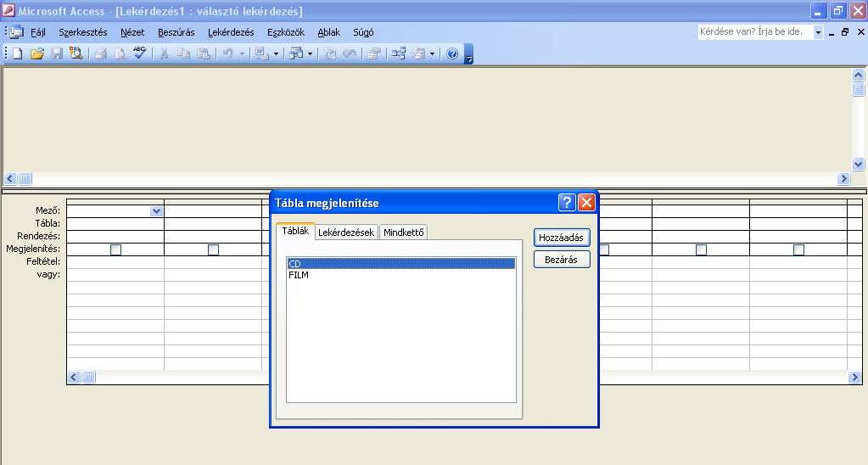Click the Analyze table toolbar icon
Viewport: 868px width, 465px height.
pyautogui.click(x=297, y=53)
